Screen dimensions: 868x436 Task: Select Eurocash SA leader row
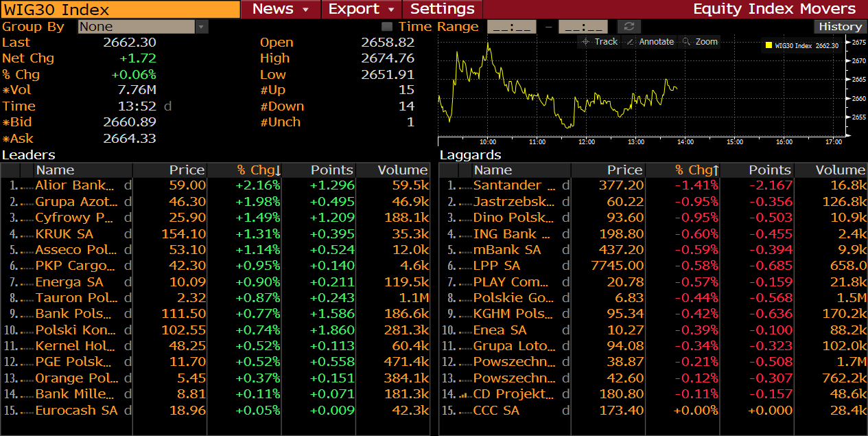point(215,411)
